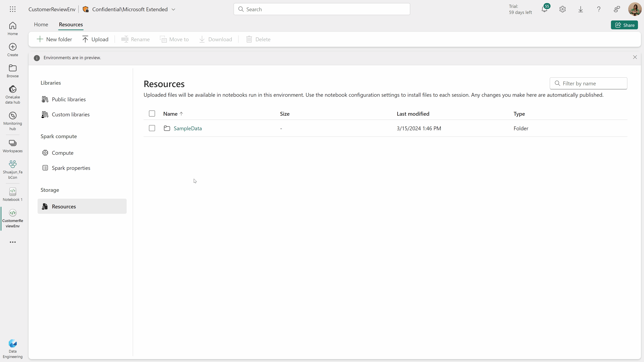Click the Compute option

tap(62, 152)
